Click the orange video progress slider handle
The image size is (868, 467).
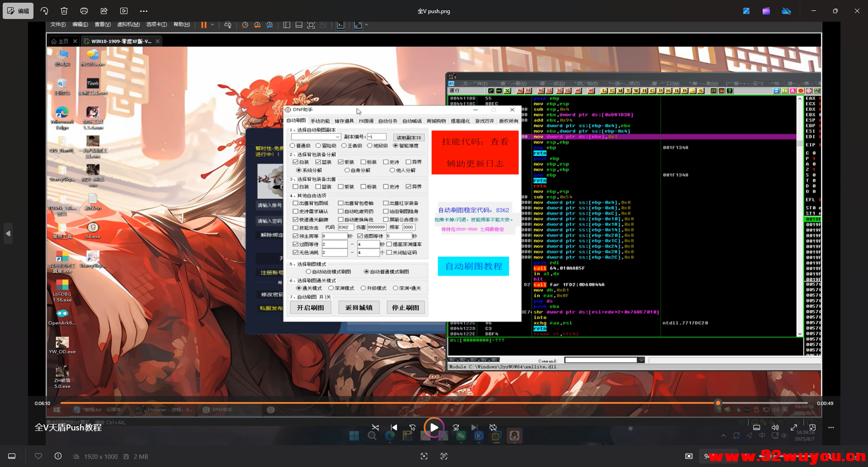point(718,403)
